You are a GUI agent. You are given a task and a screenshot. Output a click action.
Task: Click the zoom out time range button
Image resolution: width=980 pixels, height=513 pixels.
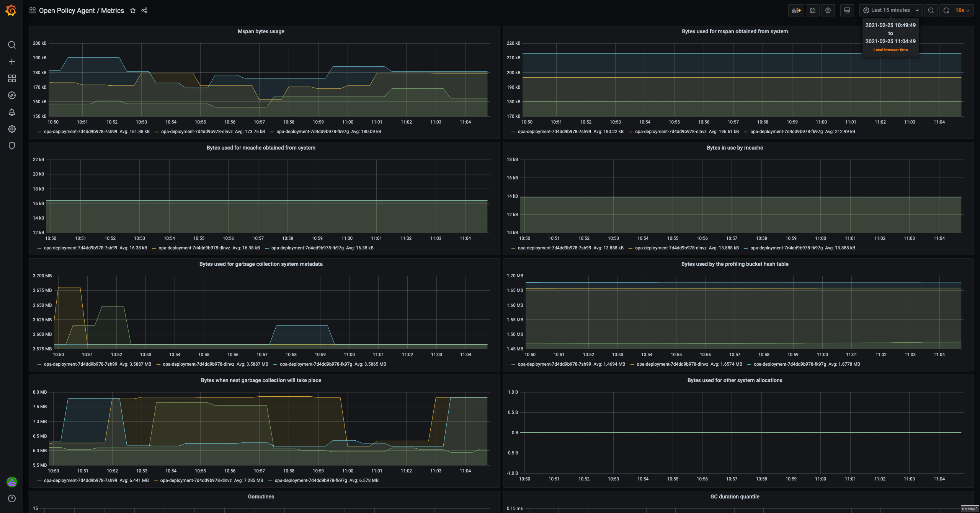(931, 10)
